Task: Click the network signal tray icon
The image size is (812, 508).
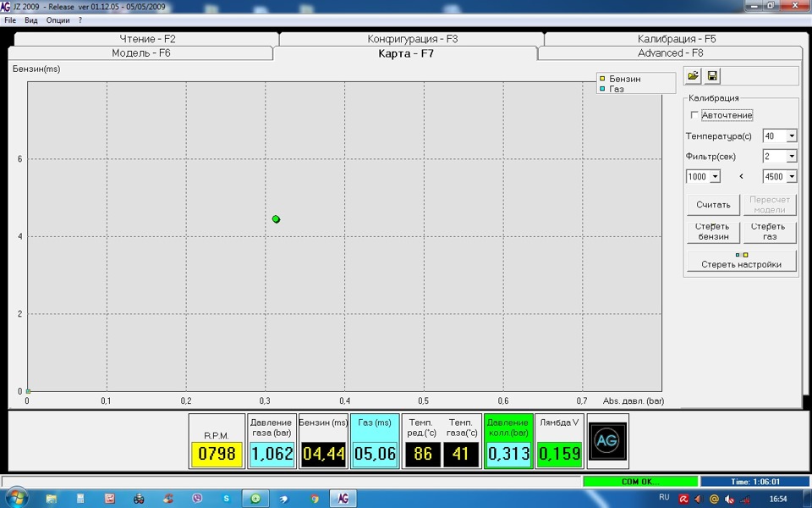Action: [x=744, y=500]
